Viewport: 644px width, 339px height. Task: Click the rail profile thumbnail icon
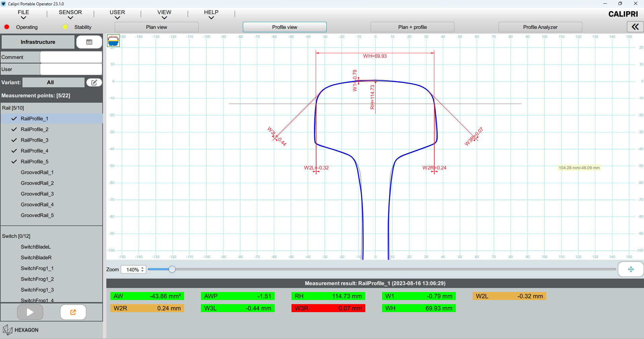click(x=113, y=41)
